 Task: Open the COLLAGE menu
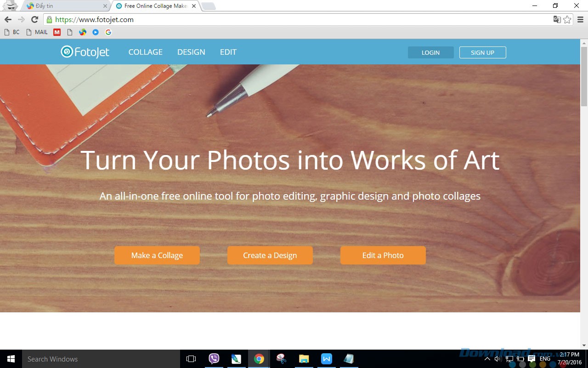[x=145, y=52]
